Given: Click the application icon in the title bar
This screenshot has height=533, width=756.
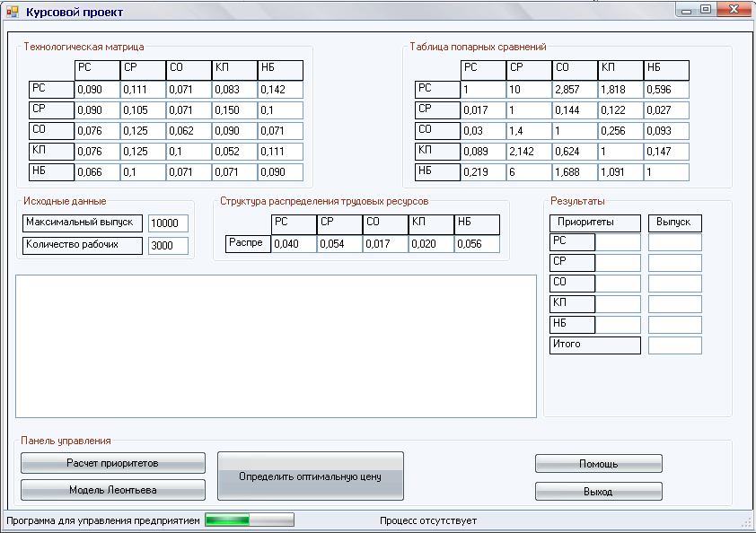Looking at the screenshot, I should [13, 13].
